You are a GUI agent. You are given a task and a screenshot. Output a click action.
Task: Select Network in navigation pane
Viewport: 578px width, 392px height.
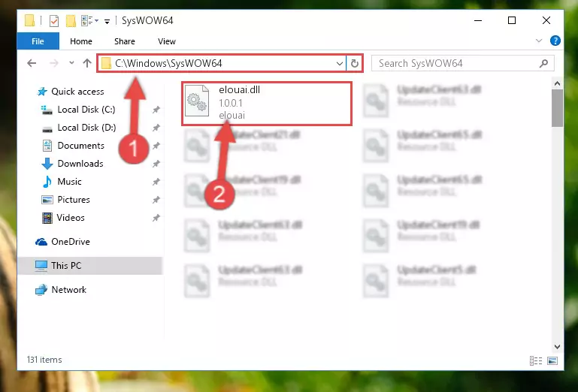(x=68, y=290)
